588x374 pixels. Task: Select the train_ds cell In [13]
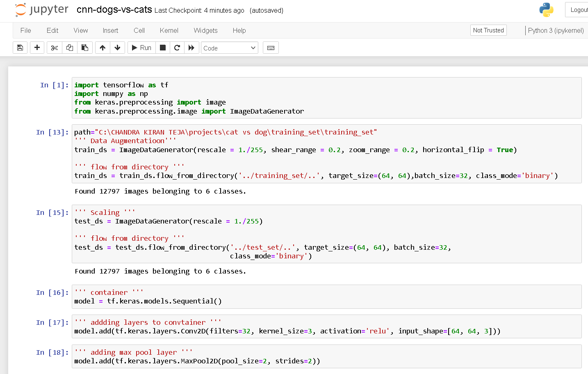point(327,154)
